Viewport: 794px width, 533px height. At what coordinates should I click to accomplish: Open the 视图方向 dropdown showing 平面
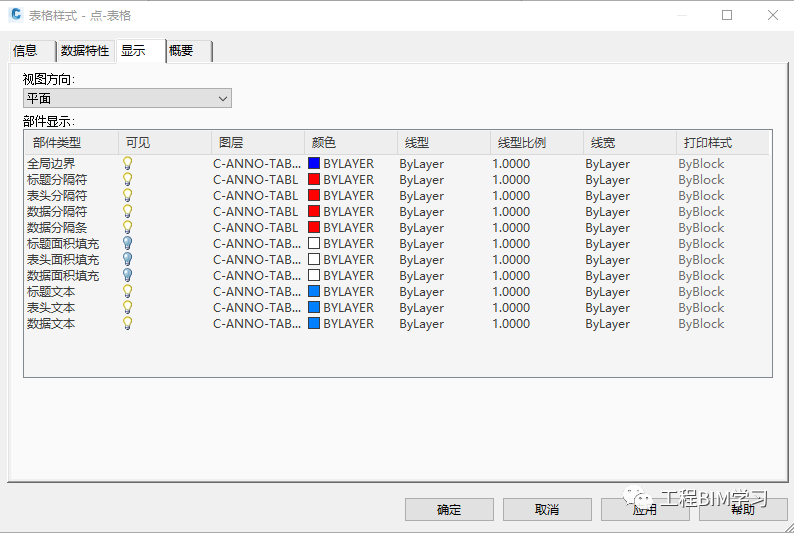[x=127, y=98]
